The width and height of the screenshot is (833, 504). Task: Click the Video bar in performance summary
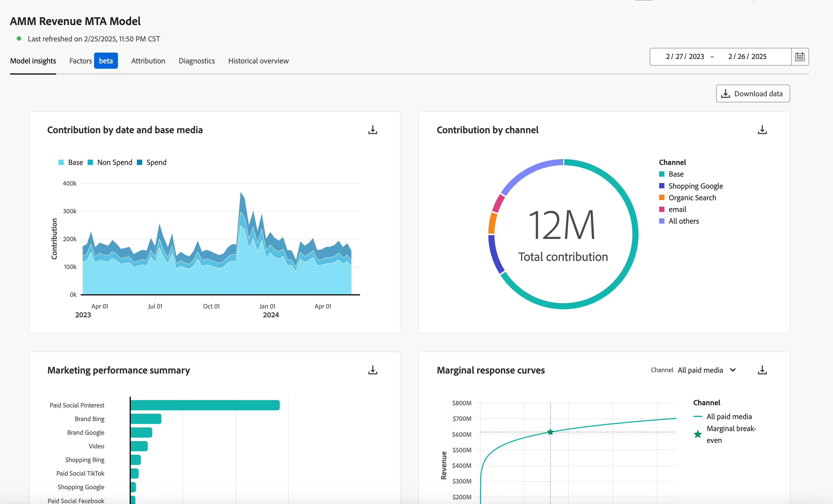[x=139, y=446]
